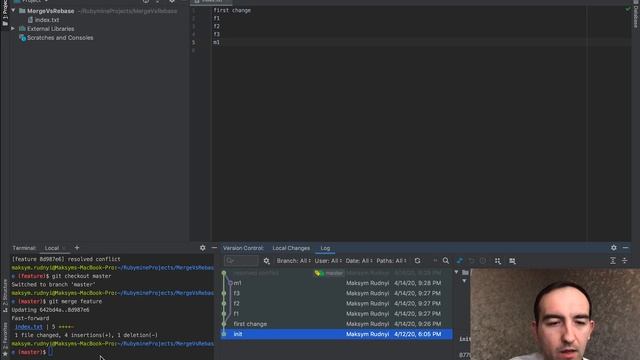This screenshot has width=640, height=360.
Task: Click date 4/12/20, 6:05 PM of init commit
Action: pyautogui.click(x=418, y=334)
